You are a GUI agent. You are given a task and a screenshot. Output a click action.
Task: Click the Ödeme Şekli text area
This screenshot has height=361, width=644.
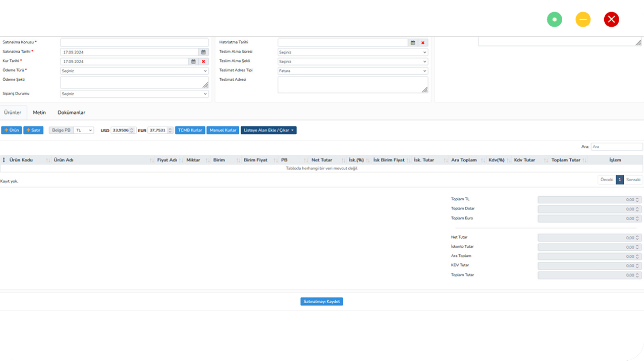(134, 82)
